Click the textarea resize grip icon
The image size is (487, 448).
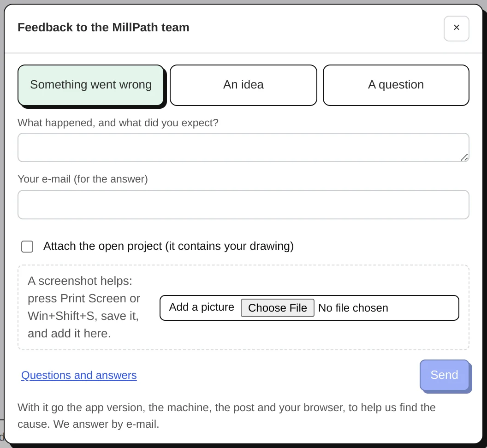[x=464, y=158]
